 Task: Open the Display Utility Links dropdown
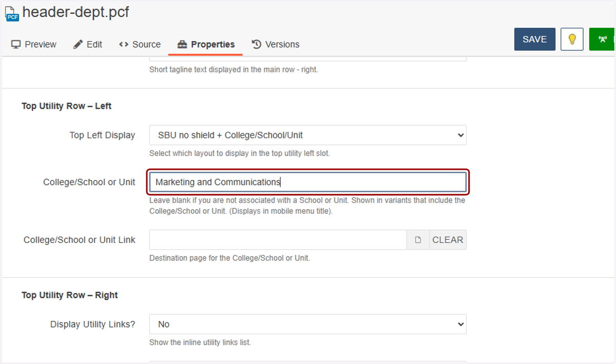click(x=308, y=324)
